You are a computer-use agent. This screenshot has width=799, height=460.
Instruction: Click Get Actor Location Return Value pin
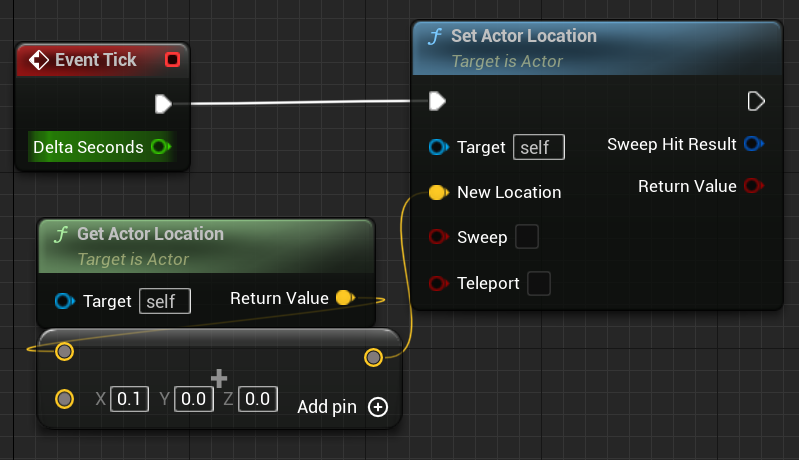[345, 298]
